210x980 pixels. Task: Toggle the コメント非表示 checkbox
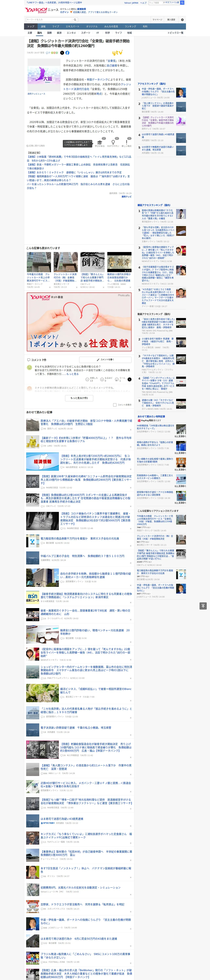coord(115,405)
